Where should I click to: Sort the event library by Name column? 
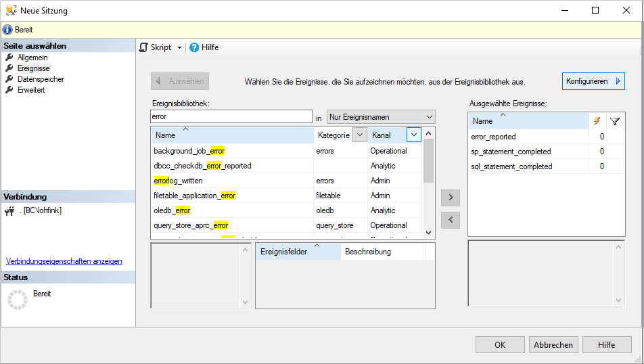[x=233, y=135]
